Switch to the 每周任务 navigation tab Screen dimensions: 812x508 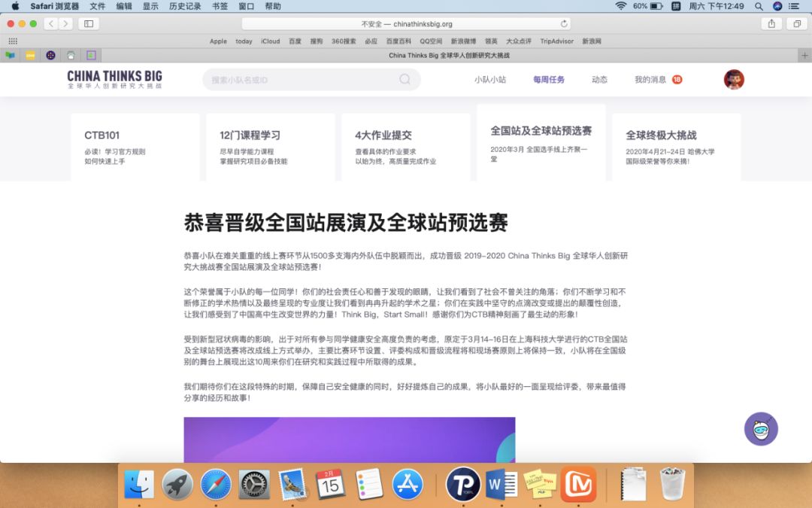coord(549,79)
